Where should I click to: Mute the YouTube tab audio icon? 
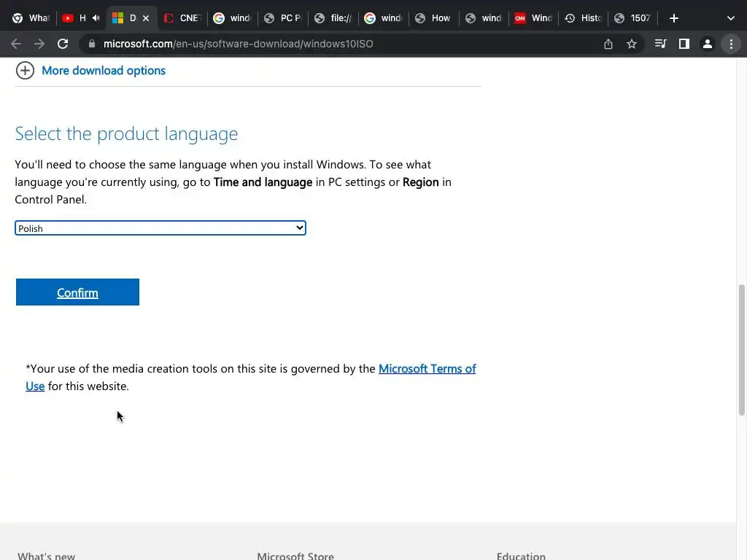pos(96,18)
